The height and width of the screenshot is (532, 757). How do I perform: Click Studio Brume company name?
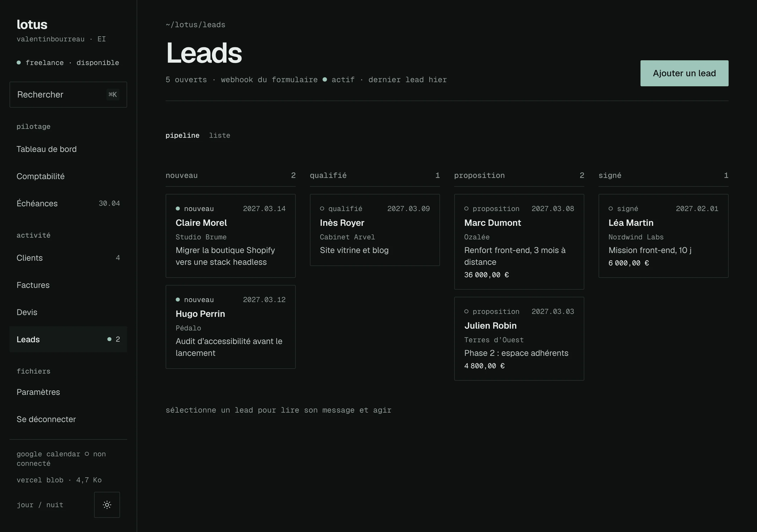[x=201, y=237]
